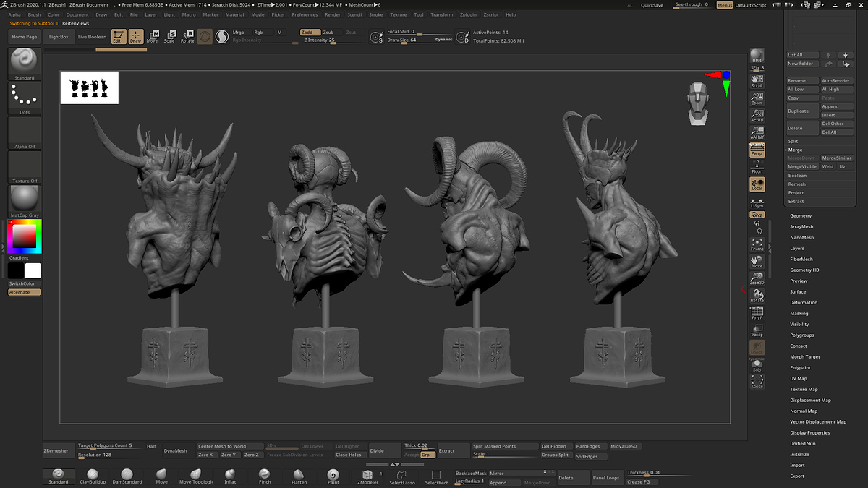This screenshot has height=488, width=868.
Task: Pick the Pinch brush
Action: (265, 474)
